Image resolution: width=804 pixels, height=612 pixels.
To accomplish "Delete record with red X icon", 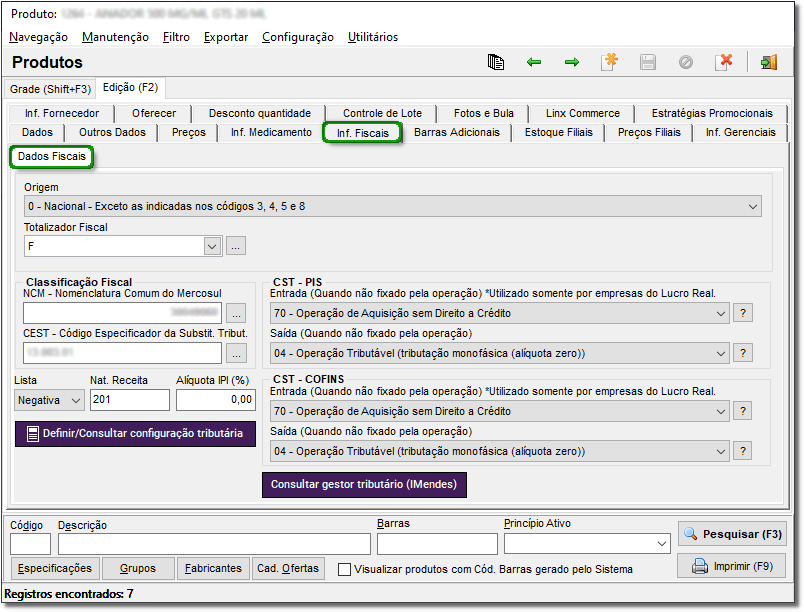I will 723,62.
